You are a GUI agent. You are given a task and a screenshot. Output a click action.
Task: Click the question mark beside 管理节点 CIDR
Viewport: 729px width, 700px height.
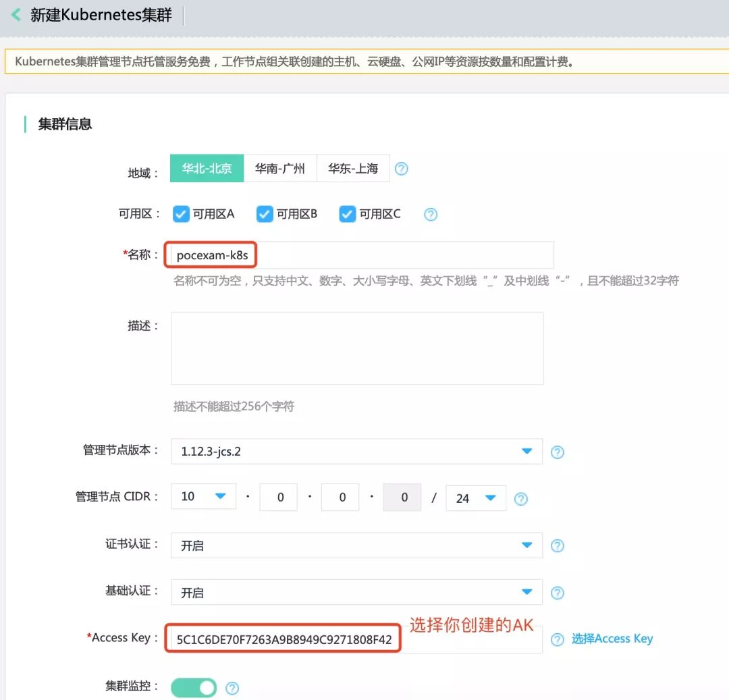(520, 498)
